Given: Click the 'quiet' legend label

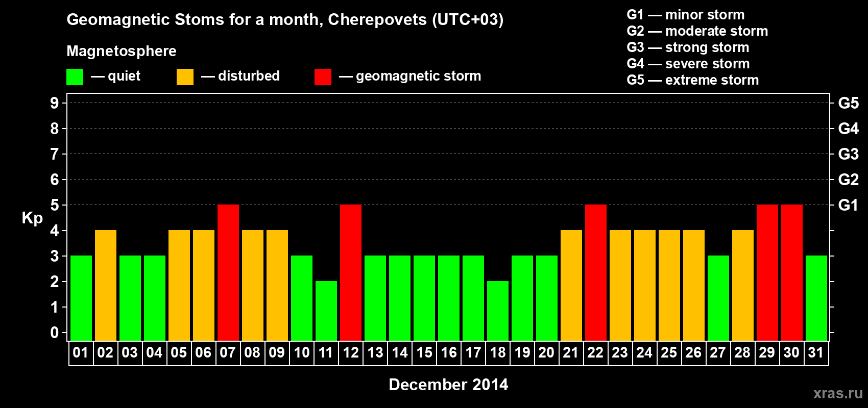Looking at the screenshot, I should (124, 76).
